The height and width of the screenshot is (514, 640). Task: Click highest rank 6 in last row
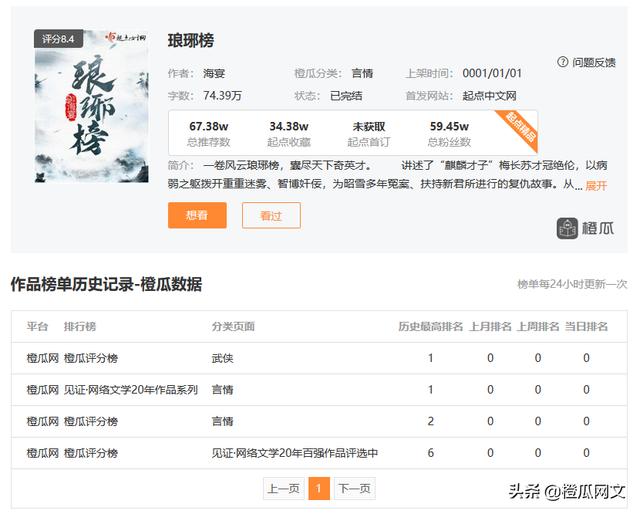[x=431, y=453]
